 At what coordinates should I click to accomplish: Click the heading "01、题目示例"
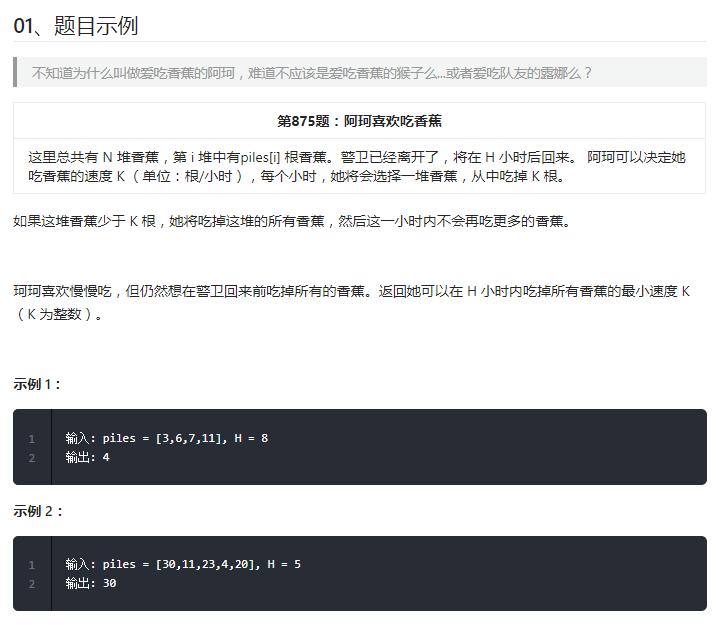click(x=76, y=26)
